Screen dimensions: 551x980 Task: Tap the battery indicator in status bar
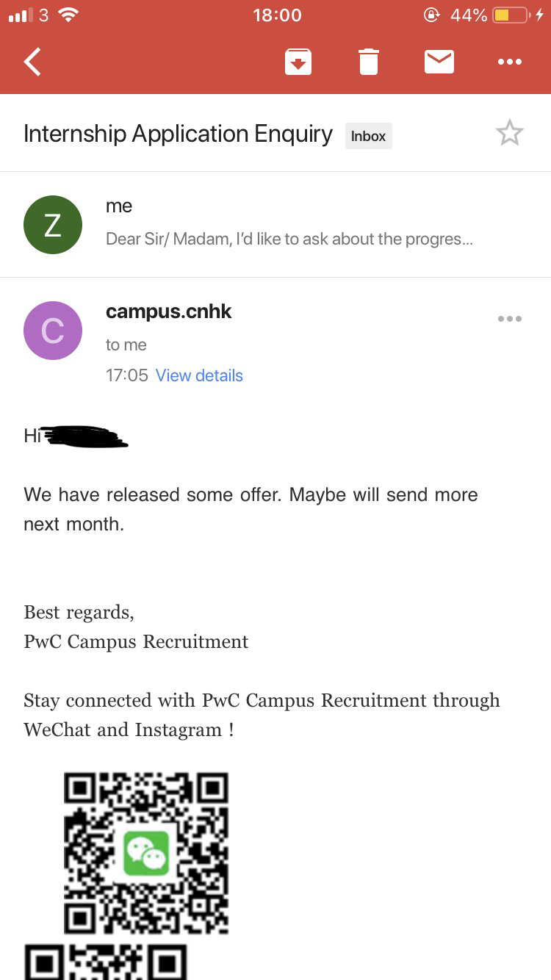point(512,15)
